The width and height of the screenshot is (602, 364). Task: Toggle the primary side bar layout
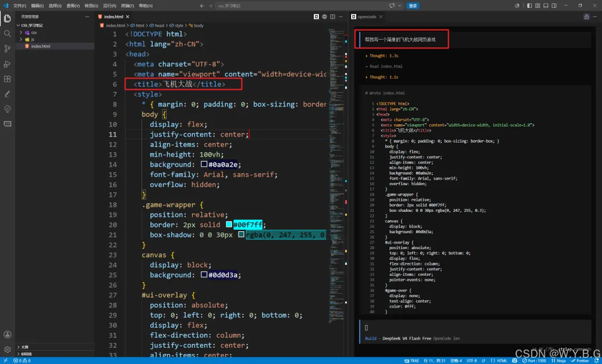tap(530, 6)
